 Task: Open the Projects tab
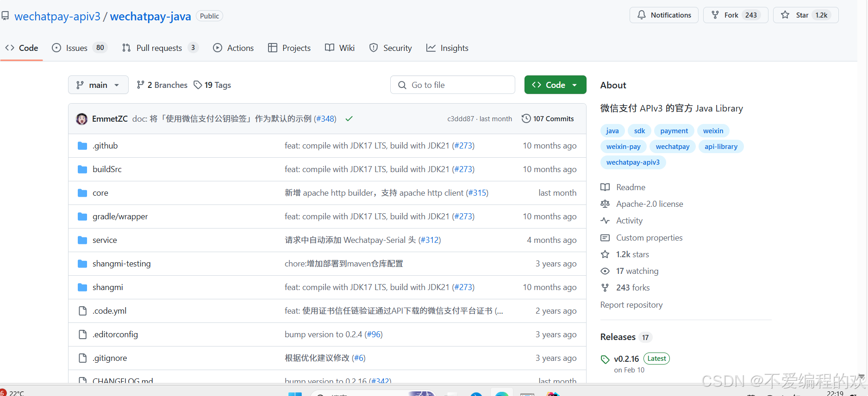pyautogui.click(x=289, y=48)
